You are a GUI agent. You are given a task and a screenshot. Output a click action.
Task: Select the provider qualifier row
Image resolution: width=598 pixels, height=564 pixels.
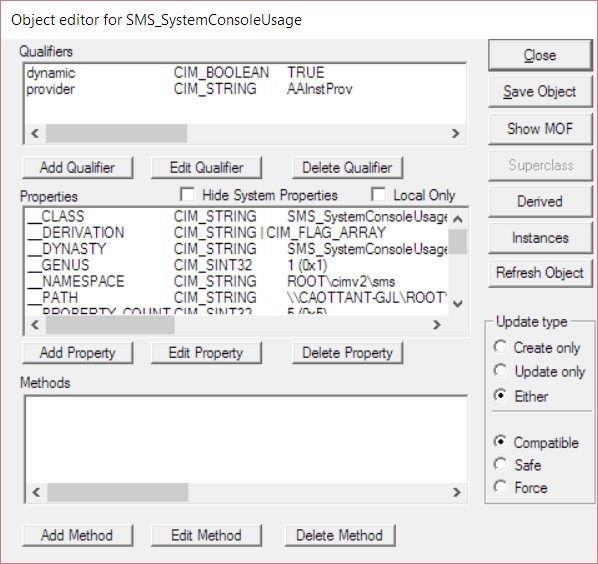(x=244, y=89)
